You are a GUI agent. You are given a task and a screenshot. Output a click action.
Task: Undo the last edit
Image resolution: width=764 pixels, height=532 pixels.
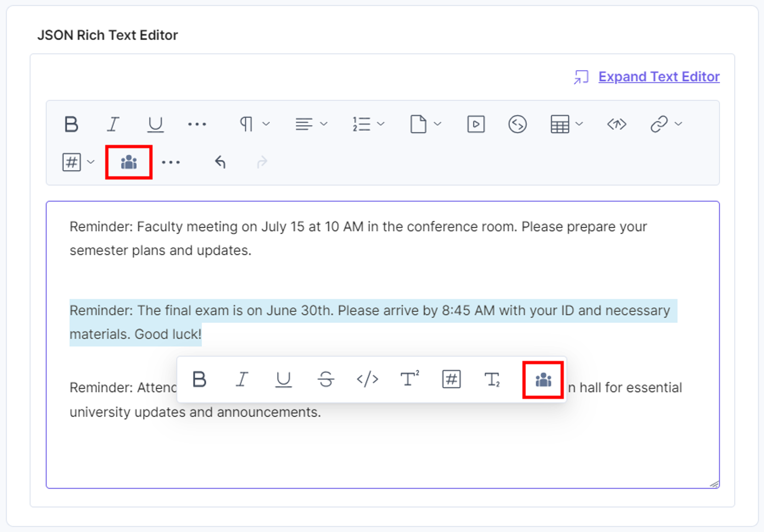click(x=220, y=162)
